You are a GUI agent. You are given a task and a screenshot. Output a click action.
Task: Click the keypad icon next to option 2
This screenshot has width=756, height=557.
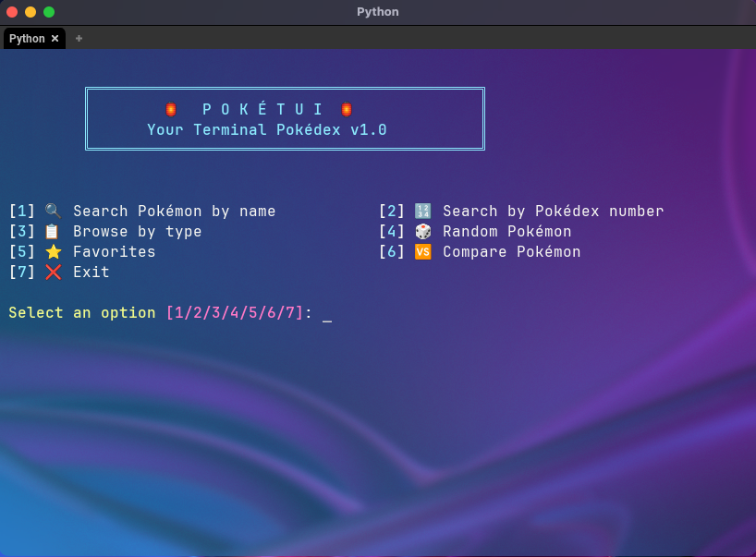422,211
